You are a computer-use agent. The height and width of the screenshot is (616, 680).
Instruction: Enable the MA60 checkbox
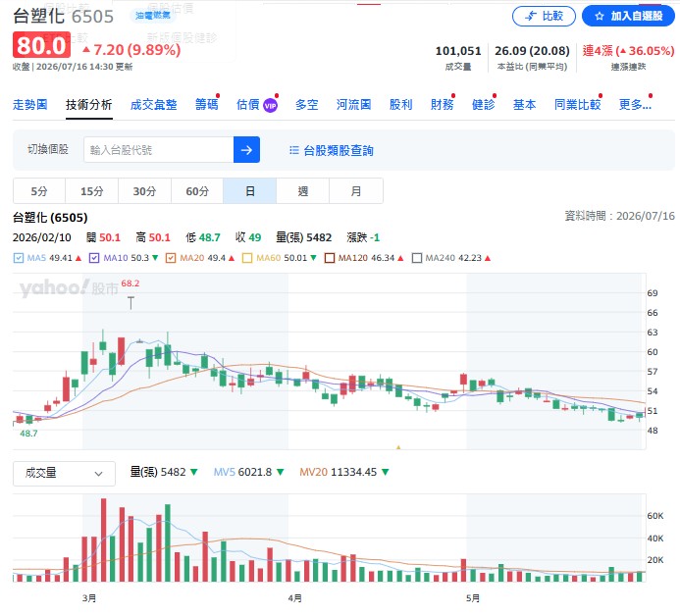[247, 258]
